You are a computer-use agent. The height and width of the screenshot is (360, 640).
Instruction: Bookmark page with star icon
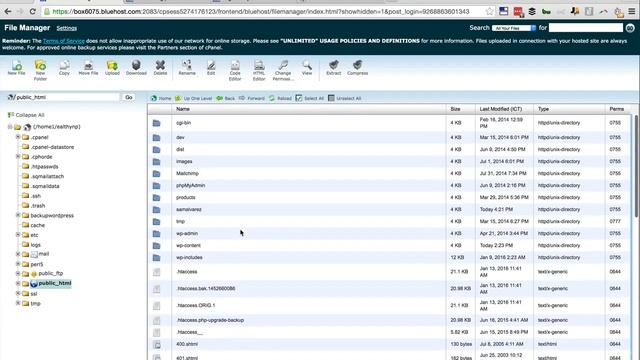click(x=489, y=11)
